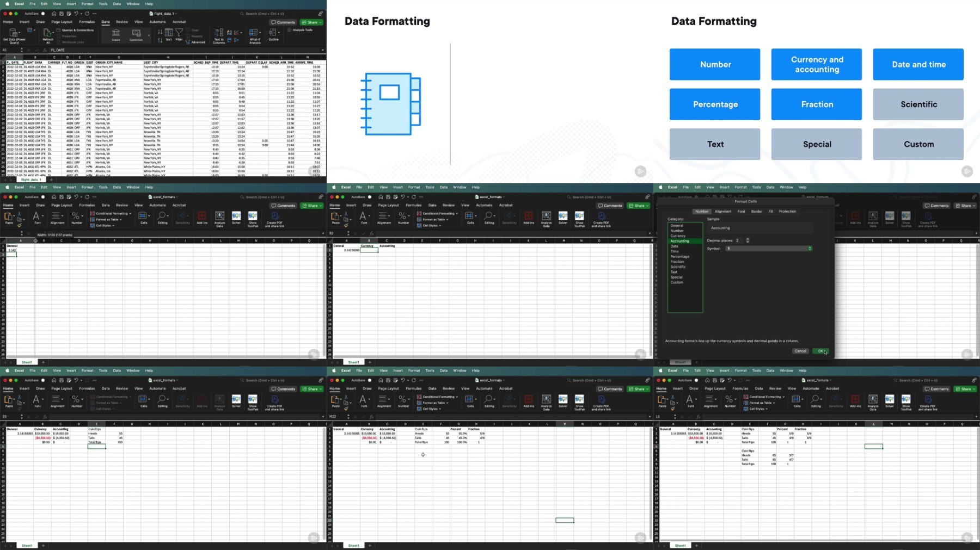The image size is (980, 550).
Task: Toggle AutoSave in window with cell B2
Action: [x=370, y=197]
